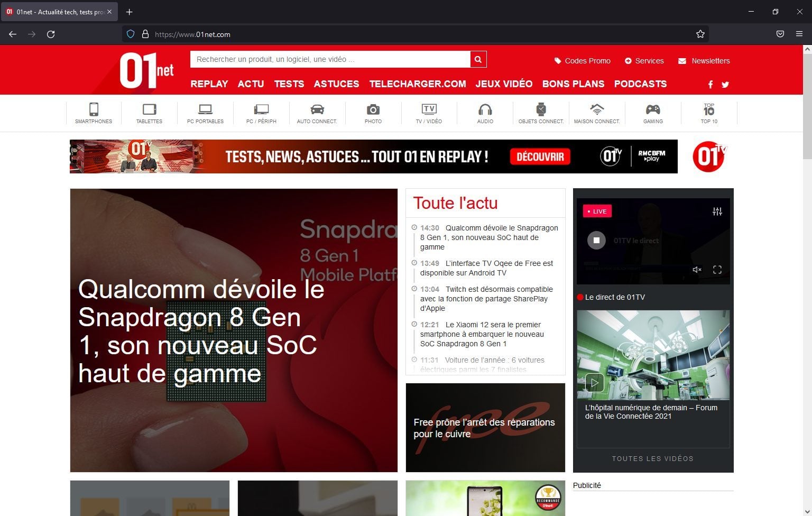812x516 pixels.
Task: Open the TESTS menu item
Action: click(289, 84)
